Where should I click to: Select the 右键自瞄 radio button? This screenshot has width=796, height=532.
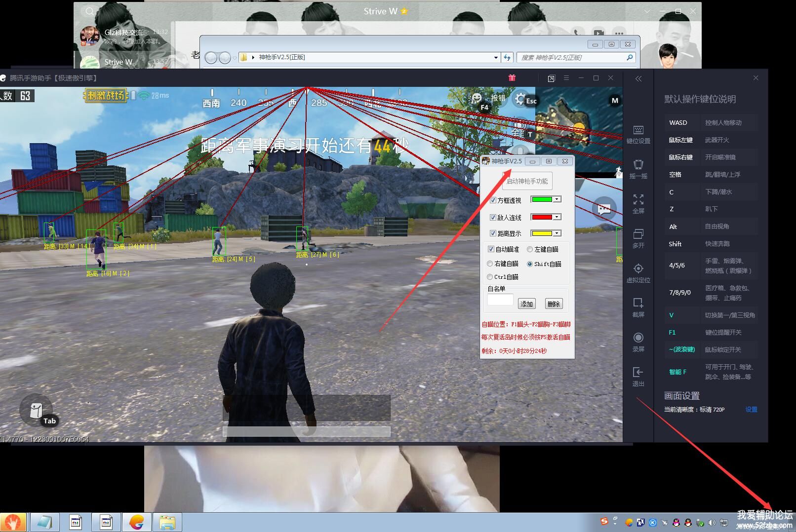coord(490,264)
